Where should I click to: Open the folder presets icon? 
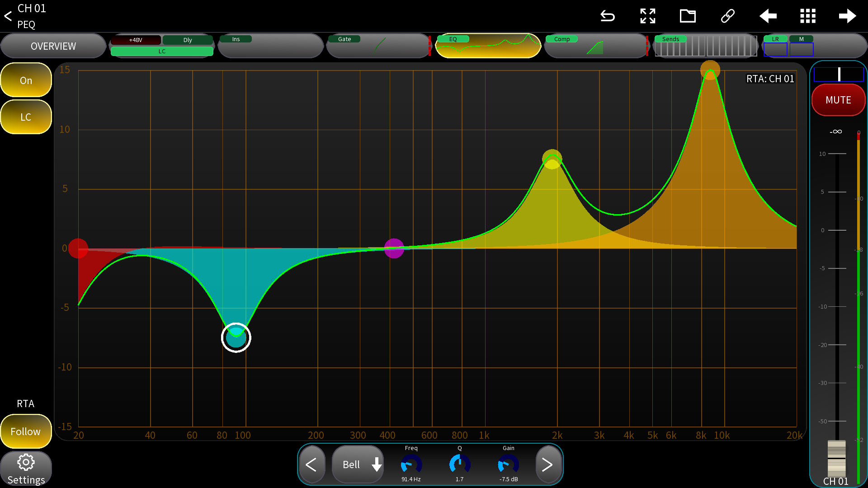(x=688, y=16)
